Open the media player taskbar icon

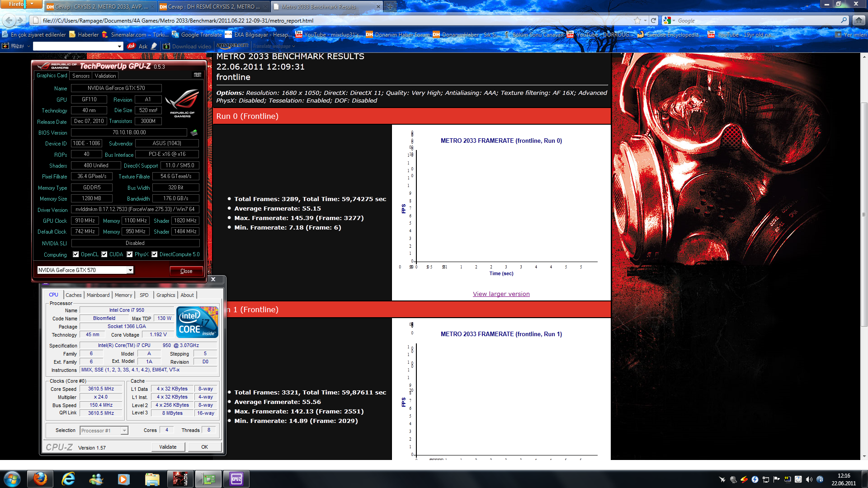click(124, 479)
